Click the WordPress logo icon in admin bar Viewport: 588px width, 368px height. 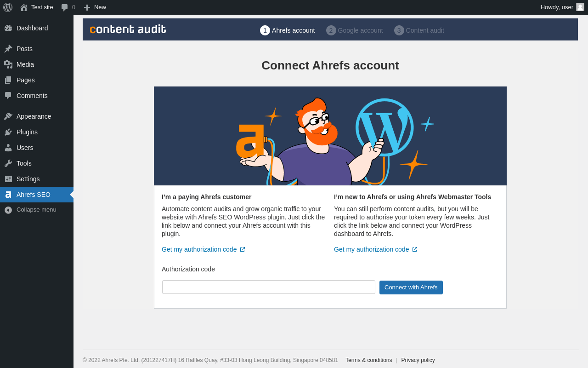(x=8, y=7)
